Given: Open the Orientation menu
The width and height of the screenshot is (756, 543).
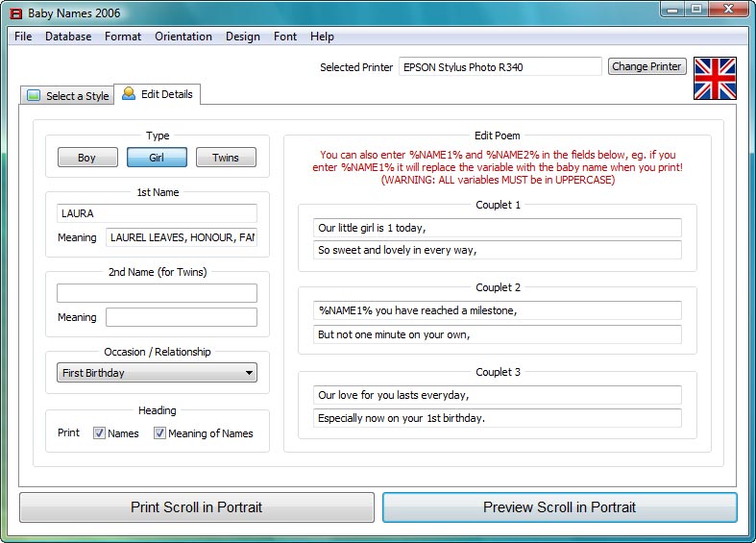Looking at the screenshot, I should tap(183, 37).
